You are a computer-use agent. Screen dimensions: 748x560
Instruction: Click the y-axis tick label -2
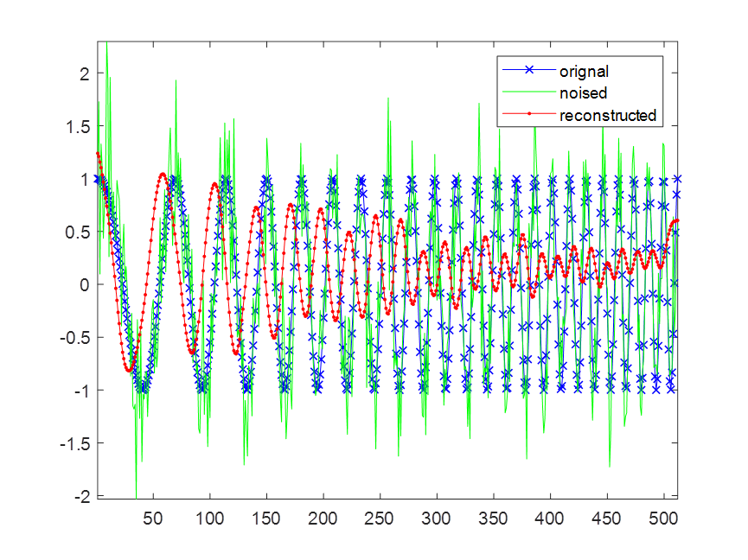pyautogui.click(x=80, y=496)
